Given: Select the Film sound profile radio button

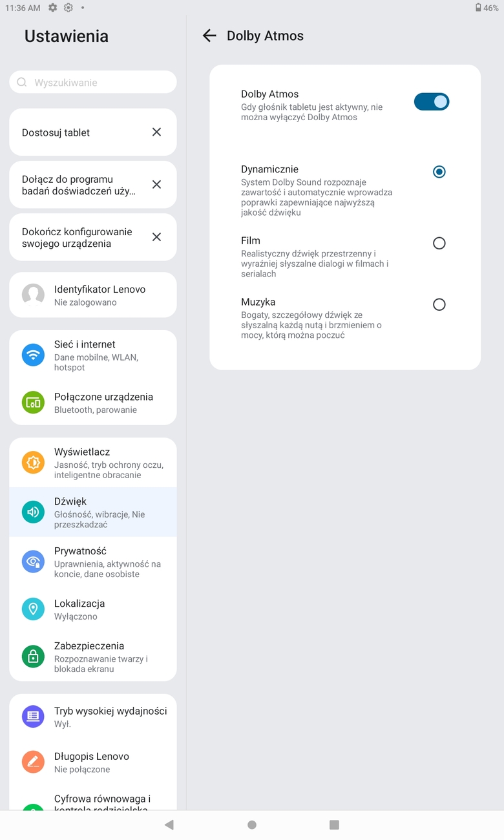Looking at the screenshot, I should [x=439, y=243].
